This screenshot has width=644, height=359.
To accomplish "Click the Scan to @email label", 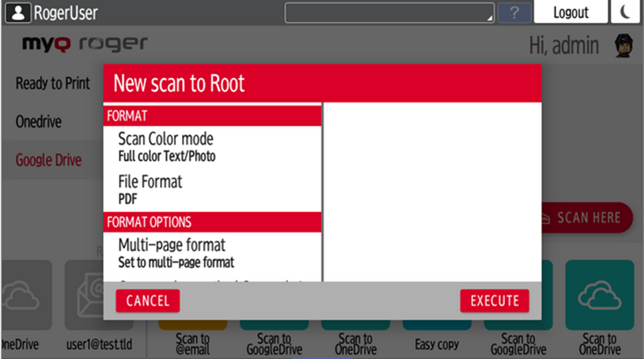I will [193, 344].
